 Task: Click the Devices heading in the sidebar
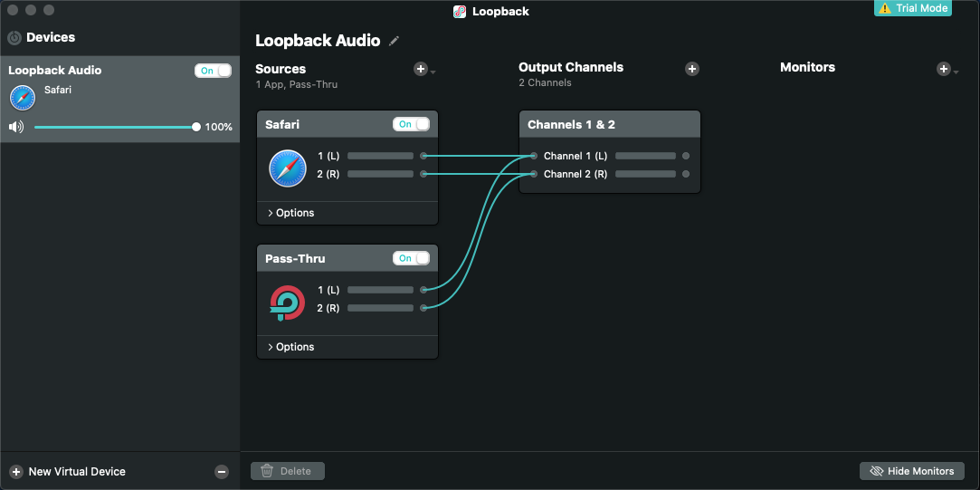pos(51,37)
